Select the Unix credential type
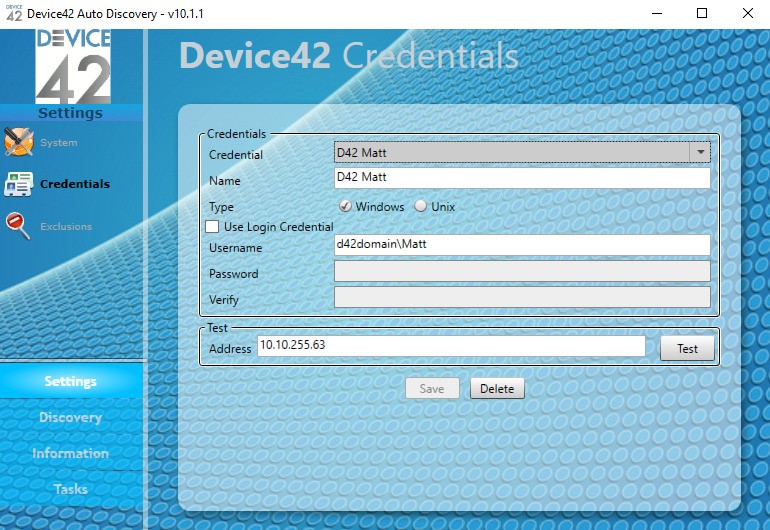The width and height of the screenshot is (770, 530). coord(420,206)
